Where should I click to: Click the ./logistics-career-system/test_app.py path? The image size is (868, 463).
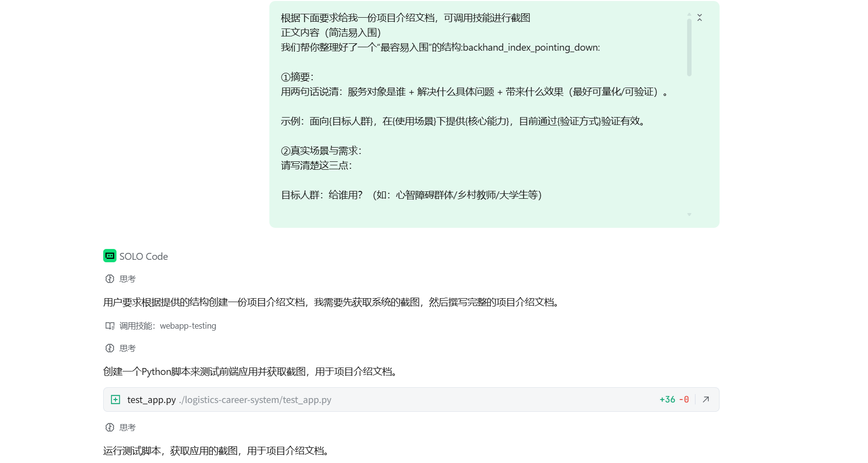255,400
